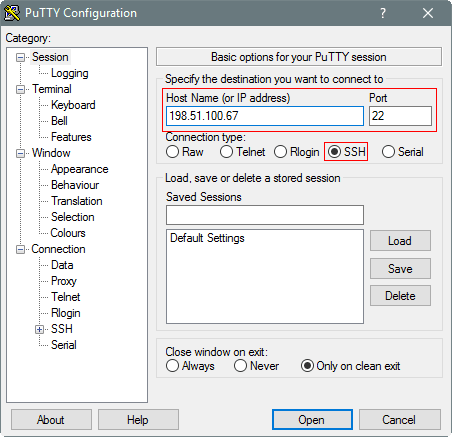Screen dimensions: 452x437
Task: Select the Window category
Action: coord(51,153)
